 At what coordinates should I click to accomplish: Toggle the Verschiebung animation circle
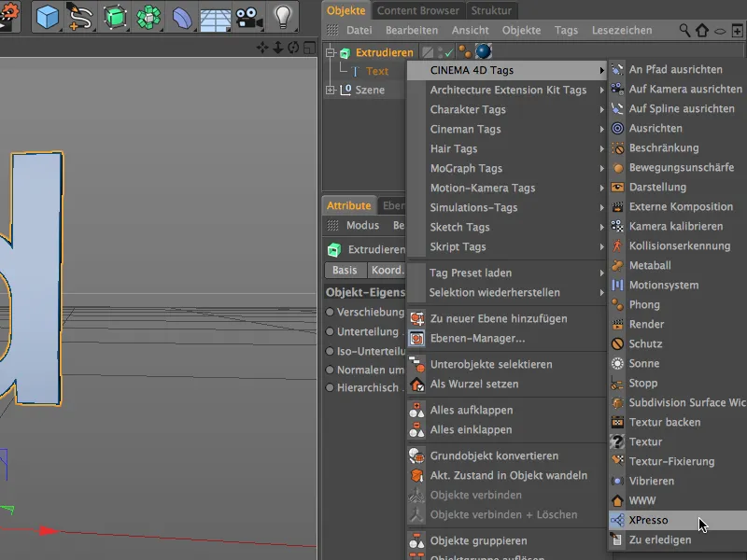(330, 312)
